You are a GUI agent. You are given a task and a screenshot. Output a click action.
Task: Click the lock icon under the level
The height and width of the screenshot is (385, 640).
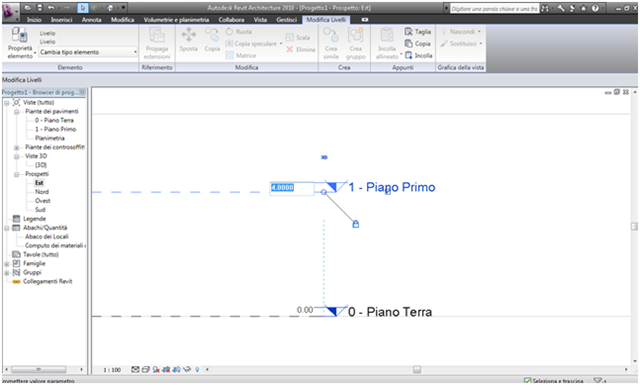[356, 224]
